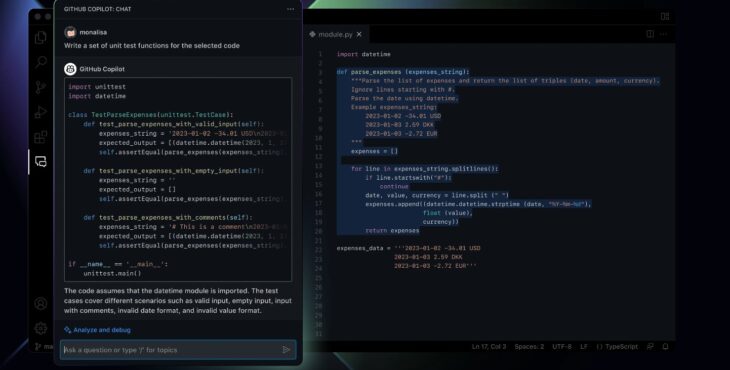The height and width of the screenshot is (370, 730).
Task: Click test_parse_expenses_with_valid_input definition in chat
Action: [x=174, y=124]
